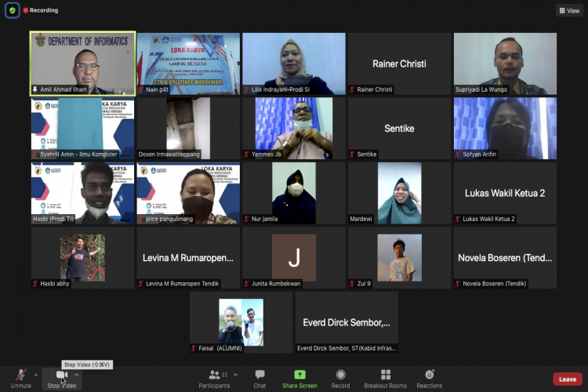Click muted mic icon on Nur jamila
Image resolution: width=588 pixels, height=392 pixels.
(246, 219)
